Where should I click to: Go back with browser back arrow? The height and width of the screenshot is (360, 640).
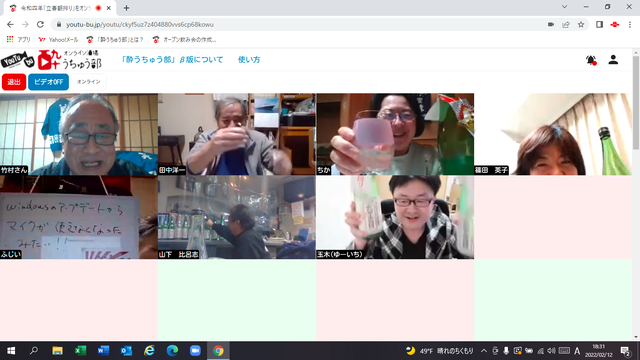point(10,24)
